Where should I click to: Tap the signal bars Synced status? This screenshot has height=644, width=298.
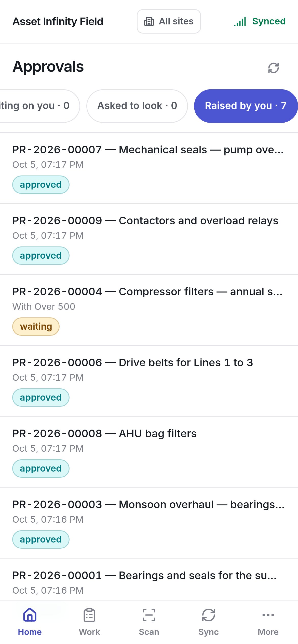click(x=260, y=21)
